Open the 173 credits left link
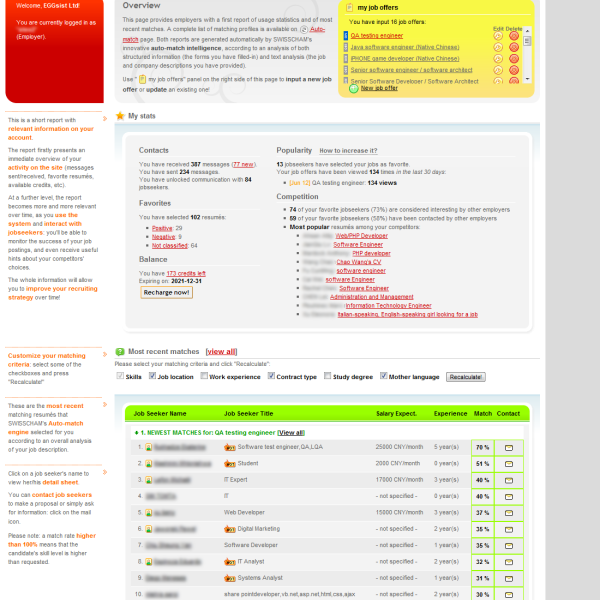This screenshot has height=600, width=600. point(186,274)
